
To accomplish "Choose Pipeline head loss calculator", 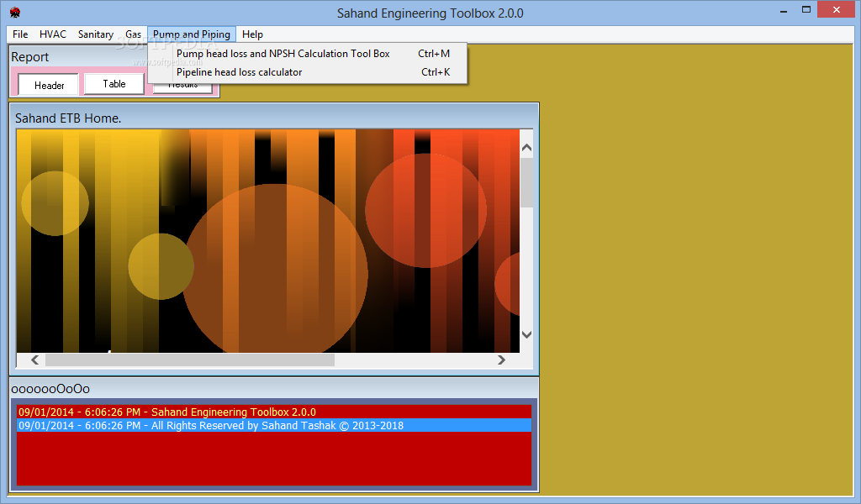I will tap(308, 72).
